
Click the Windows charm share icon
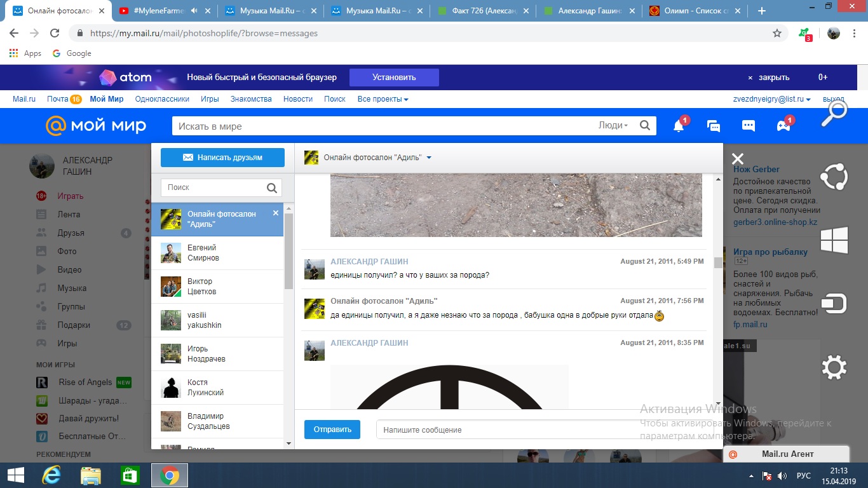tap(834, 177)
